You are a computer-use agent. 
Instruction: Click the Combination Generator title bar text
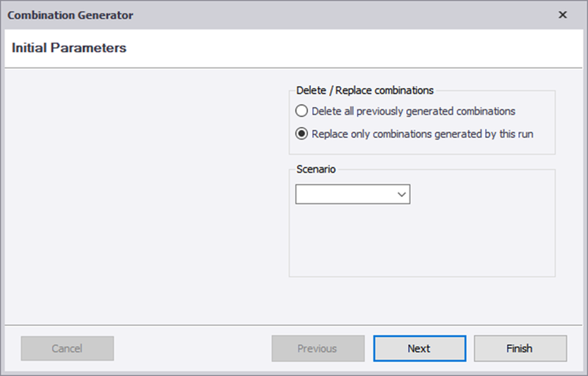(70, 15)
